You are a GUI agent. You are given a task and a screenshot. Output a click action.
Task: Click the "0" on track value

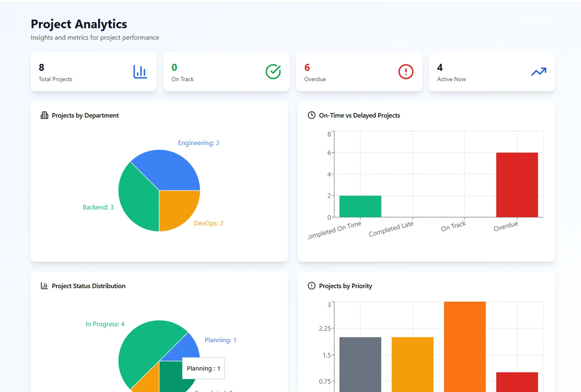174,67
